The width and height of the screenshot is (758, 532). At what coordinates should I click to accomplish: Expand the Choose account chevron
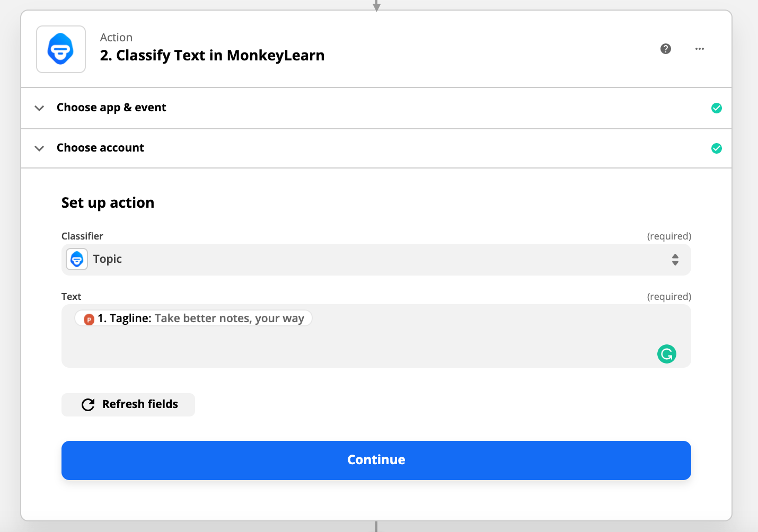tap(39, 148)
